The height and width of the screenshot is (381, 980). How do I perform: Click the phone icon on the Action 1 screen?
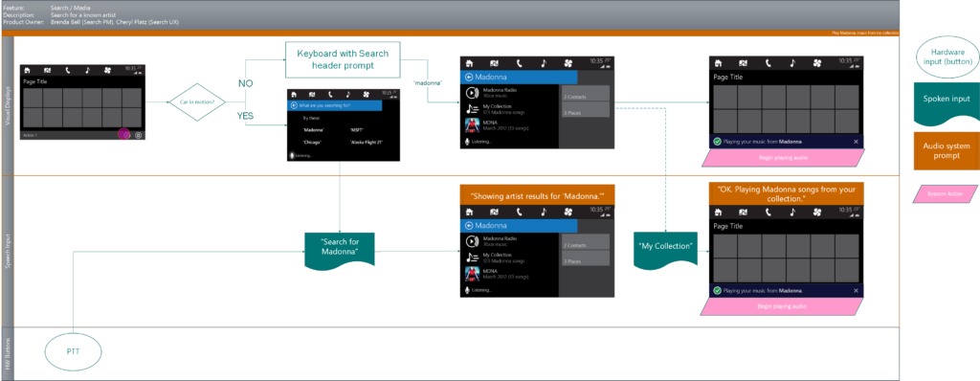click(x=67, y=70)
